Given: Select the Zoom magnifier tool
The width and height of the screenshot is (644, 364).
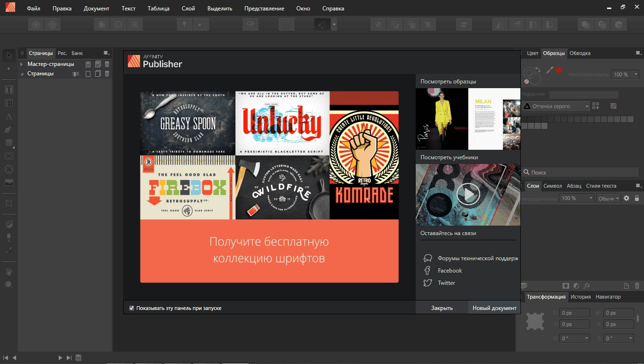Looking at the screenshot, I should click(9, 284).
